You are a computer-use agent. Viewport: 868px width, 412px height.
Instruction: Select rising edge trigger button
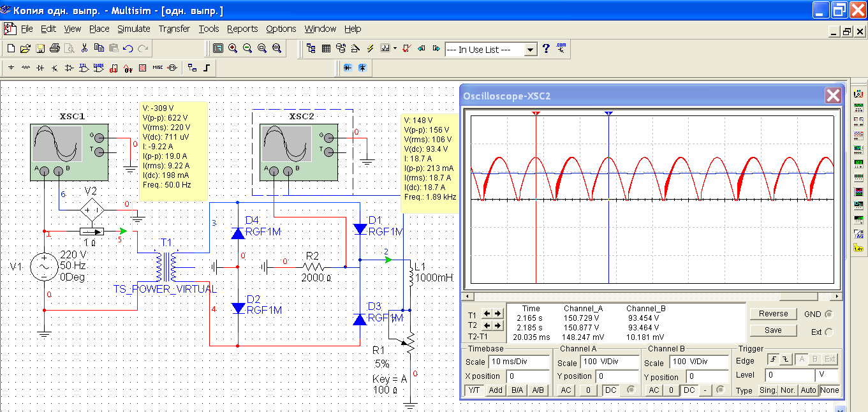772,360
